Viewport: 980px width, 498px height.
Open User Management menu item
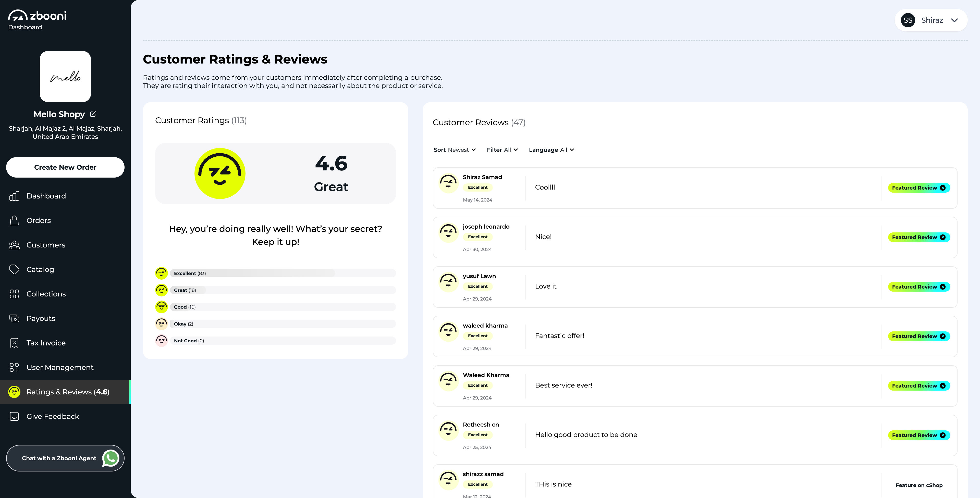pyautogui.click(x=60, y=368)
